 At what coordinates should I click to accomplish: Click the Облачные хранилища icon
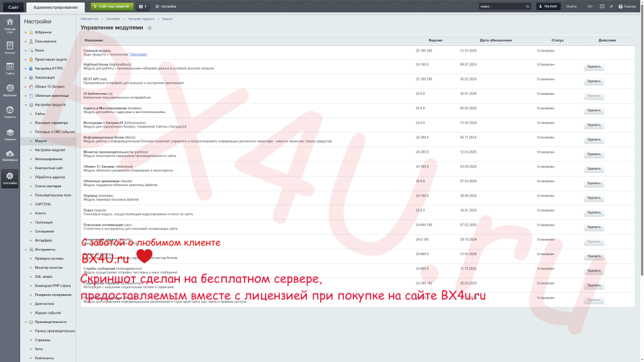point(31,96)
